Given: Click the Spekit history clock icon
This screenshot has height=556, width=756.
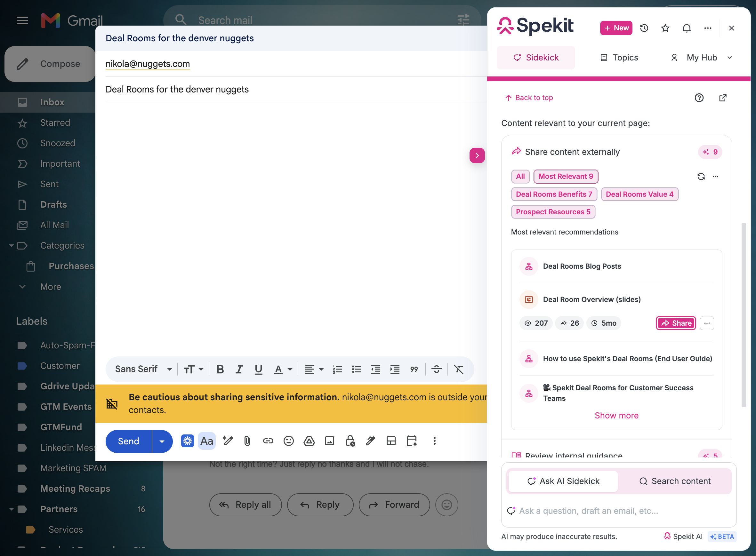Looking at the screenshot, I should click(644, 28).
